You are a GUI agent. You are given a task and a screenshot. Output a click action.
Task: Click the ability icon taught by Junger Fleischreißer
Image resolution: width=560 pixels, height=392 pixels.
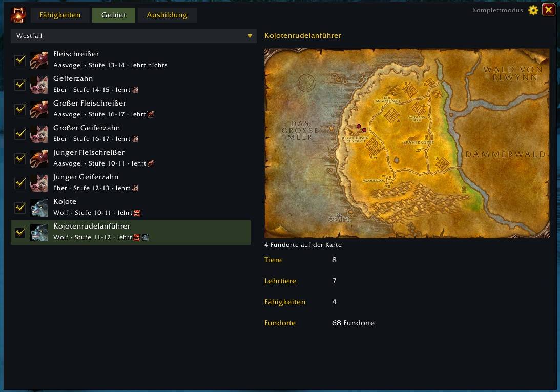(151, 163)
